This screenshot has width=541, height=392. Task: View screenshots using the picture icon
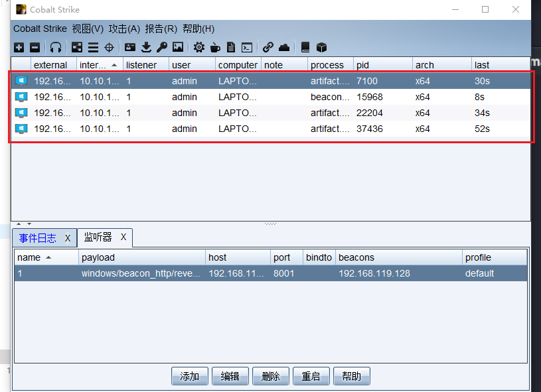click(x=178, y=47)
